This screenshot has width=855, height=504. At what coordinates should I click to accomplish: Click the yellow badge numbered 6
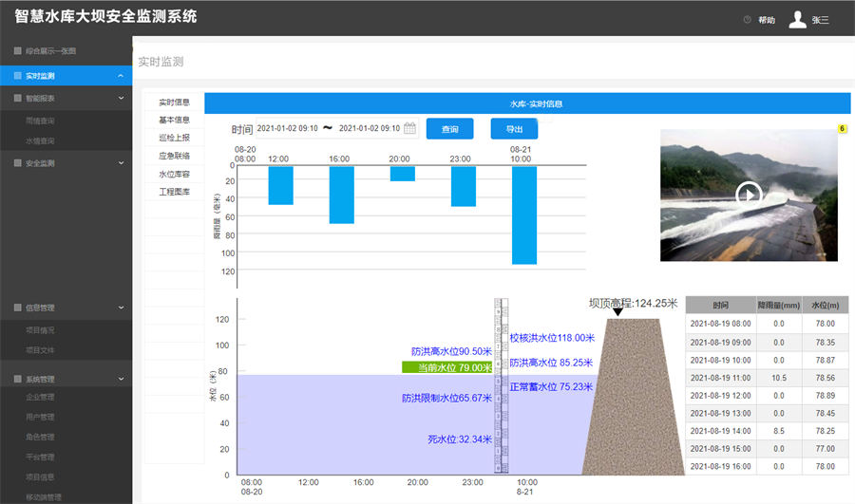[842, 128]
